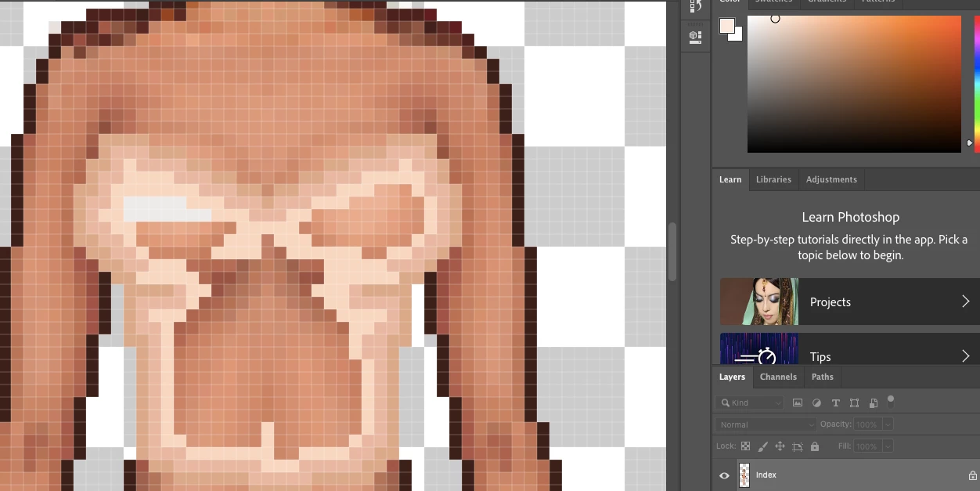Filter layers by smart objects icon
The image size is (980, 491).
click(873, 403)
